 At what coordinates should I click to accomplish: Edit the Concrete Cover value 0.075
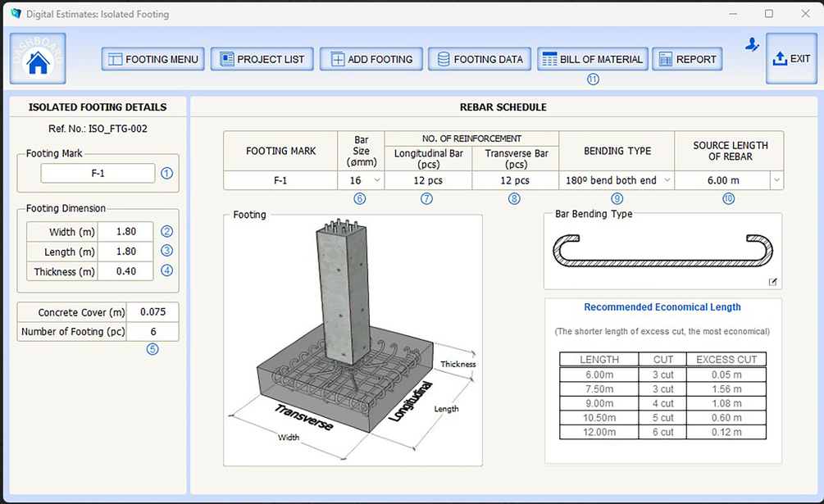tap(153, 312)
